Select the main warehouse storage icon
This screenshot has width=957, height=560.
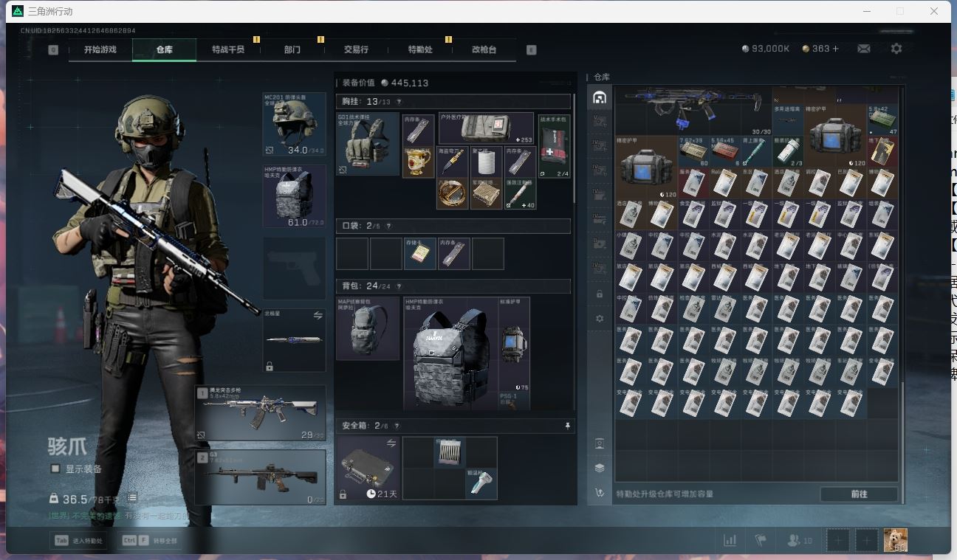(x=600, y=97)
